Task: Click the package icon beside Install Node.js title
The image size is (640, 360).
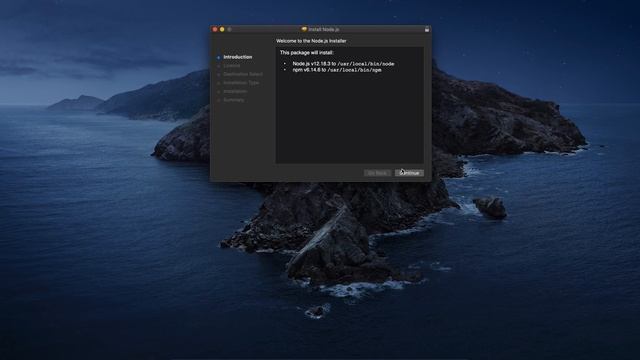Action: pyautogui.click(x=304, y=29)
